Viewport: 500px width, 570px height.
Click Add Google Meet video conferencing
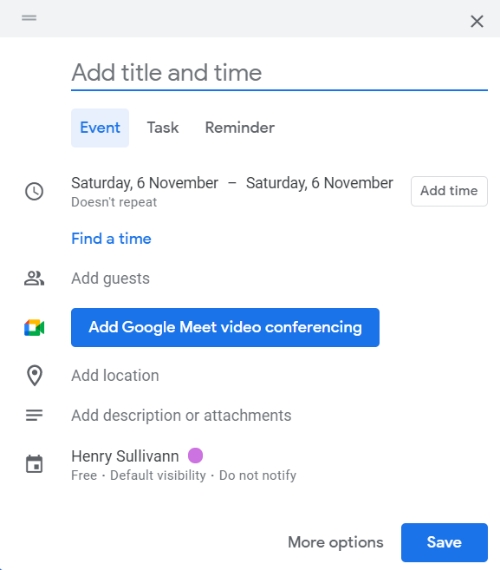coord(225,328)
